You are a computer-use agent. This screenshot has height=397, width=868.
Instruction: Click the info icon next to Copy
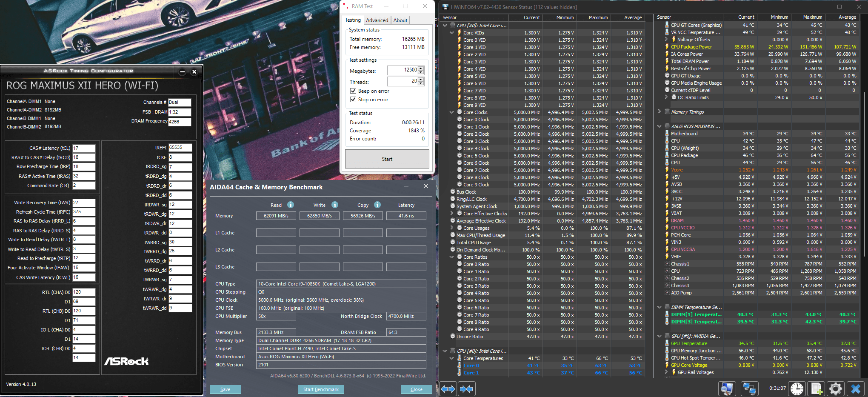pyautogui.click(x=377, y=205)
